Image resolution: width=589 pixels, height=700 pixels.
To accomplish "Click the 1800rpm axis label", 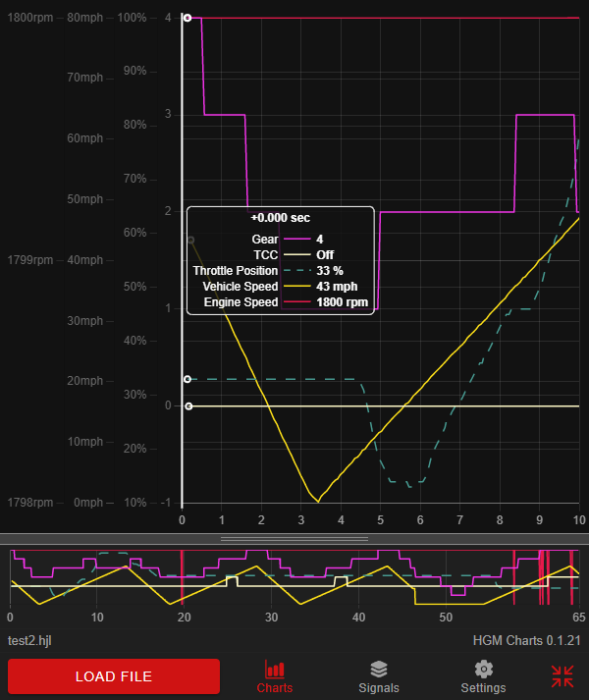I will tap(30, 18).
